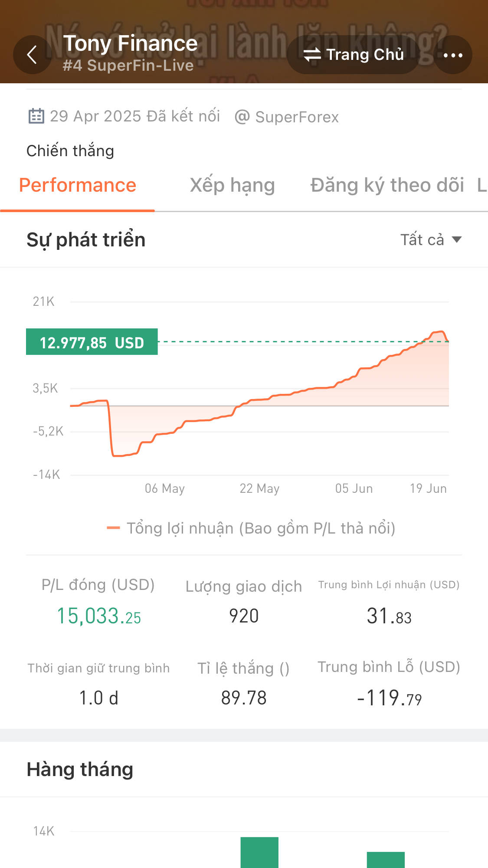Image resolution: width=488 pixels, height=868 pixels.
Task: Click the dropdown arrow next to Tất cả
Action: pyautogui.click(x=456, y=239)
